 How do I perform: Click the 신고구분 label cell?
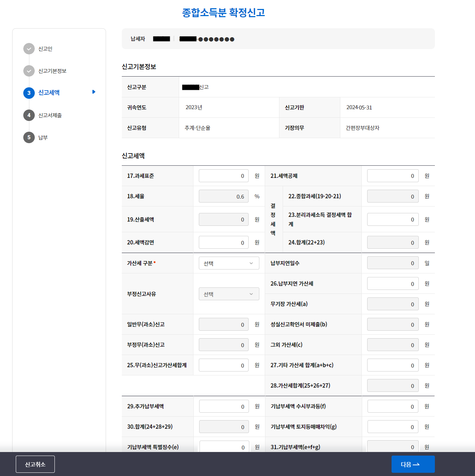(150, 87)
